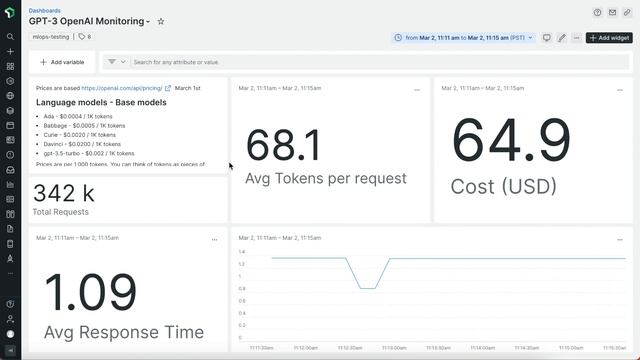Click the 64.9 cost value
Screen dimensions: 640x360
coord(511,140)
